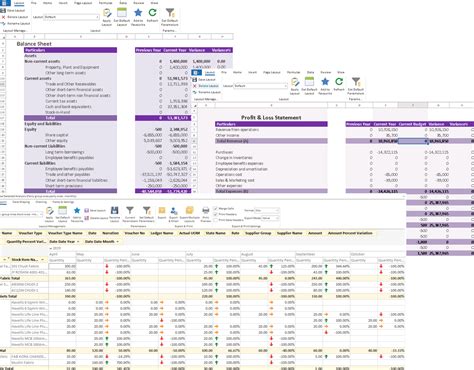Click Delete Layout in Balance Sheet window
474x370 pixels.
pos(14,17)
